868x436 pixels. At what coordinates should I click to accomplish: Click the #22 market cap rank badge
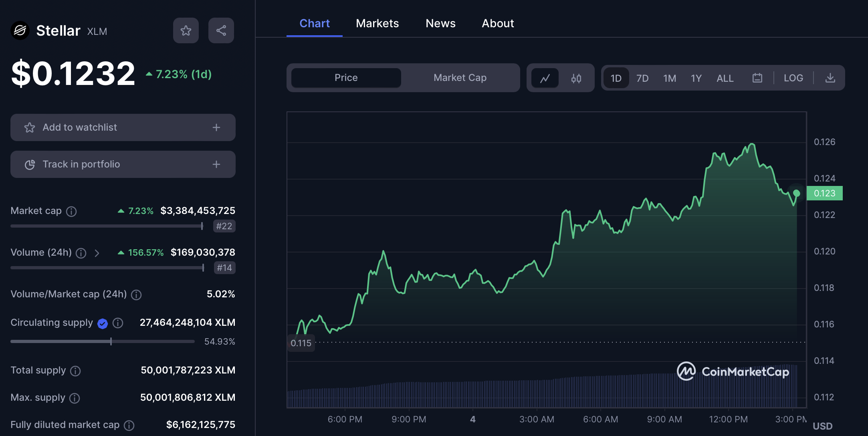pos(224,226)
